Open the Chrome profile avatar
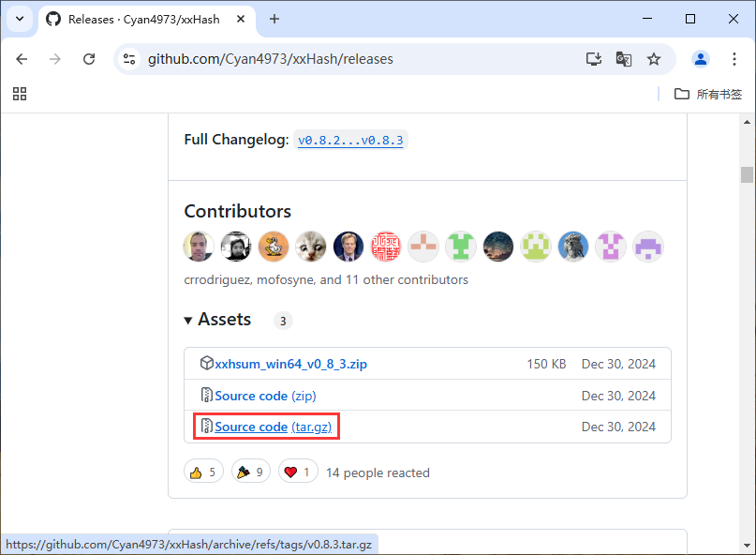Image resolution: width=756 pixels, height=555 pixels. [700, 59]
